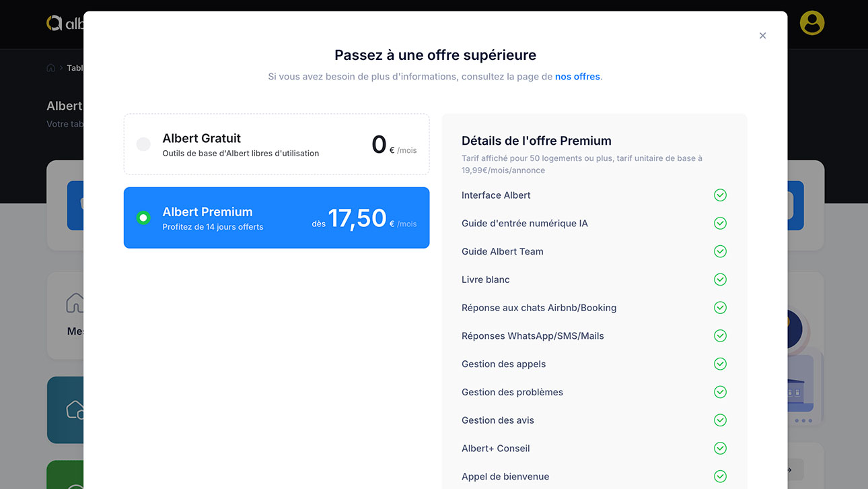
Task: Click the Albert Premium 17,50 € price
Action: pyautogui.click(x=357, y=218)
